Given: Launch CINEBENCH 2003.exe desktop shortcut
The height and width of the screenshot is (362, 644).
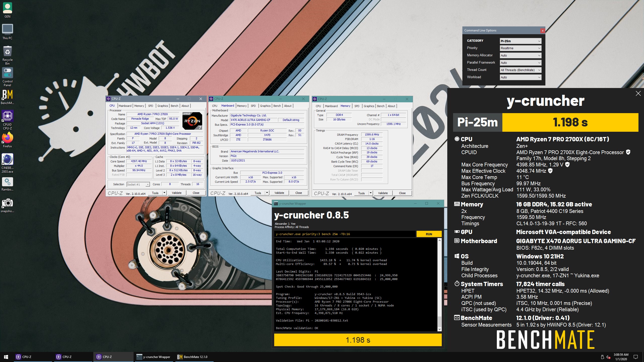Looking at the screenshot, I should click(x=7, y=163).
